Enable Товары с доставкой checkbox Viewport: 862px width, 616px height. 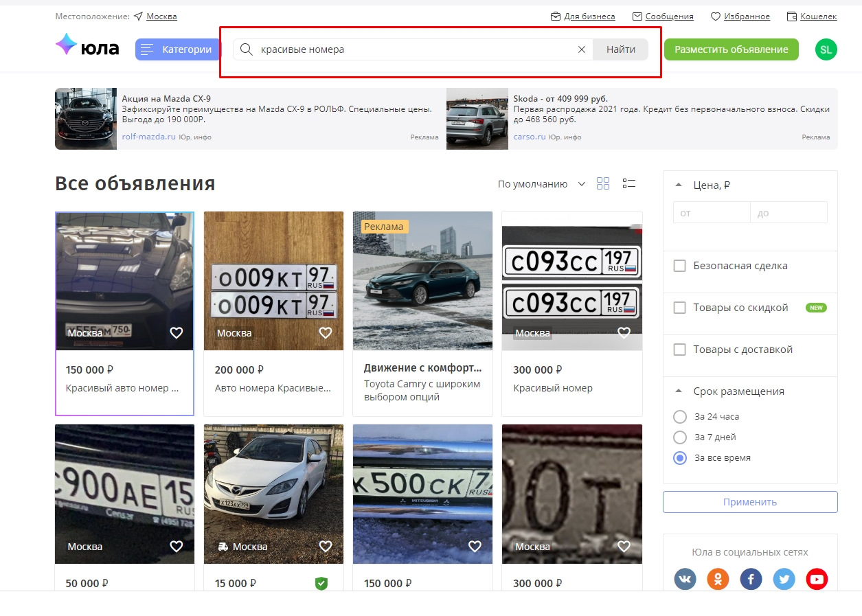[680, 350]
